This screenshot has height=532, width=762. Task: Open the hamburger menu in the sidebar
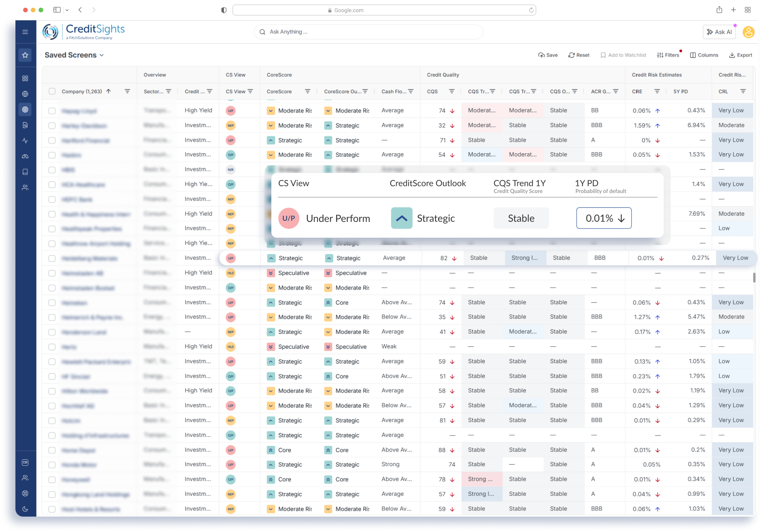point(25,32)
